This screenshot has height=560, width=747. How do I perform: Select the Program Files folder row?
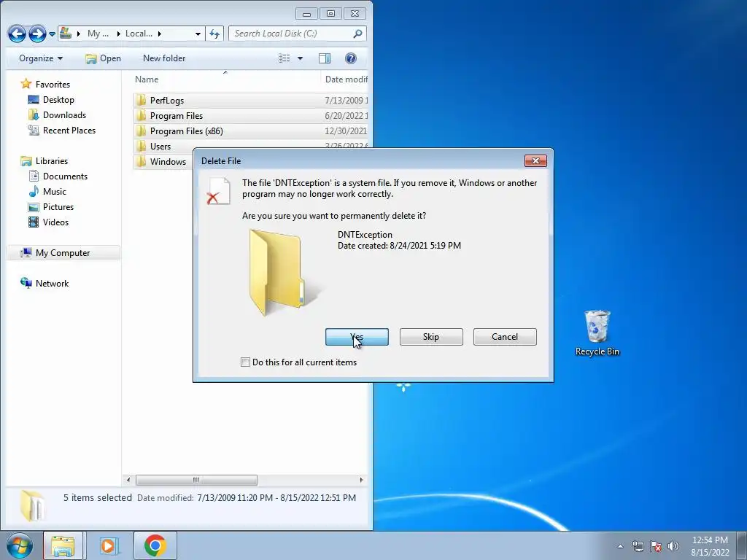click(x=250, y=116)
